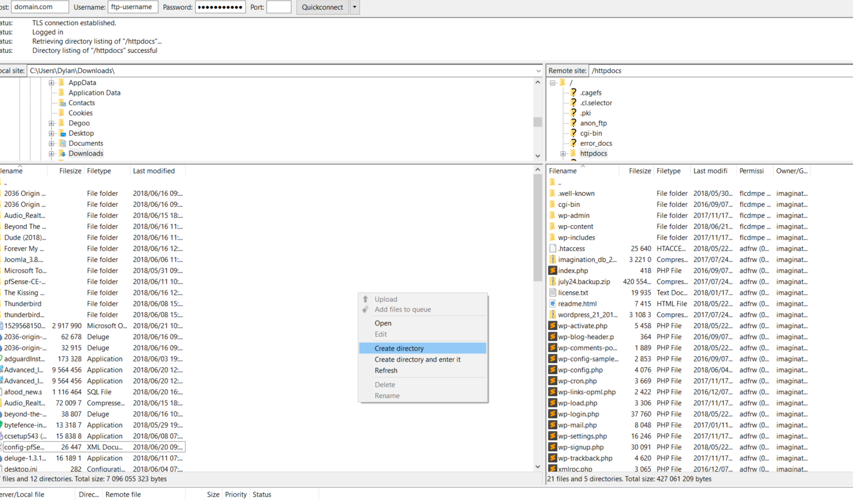The height and width of the screenshot is (504, 853).
Task: Click the Port input field
Action: tap(279, 7)
